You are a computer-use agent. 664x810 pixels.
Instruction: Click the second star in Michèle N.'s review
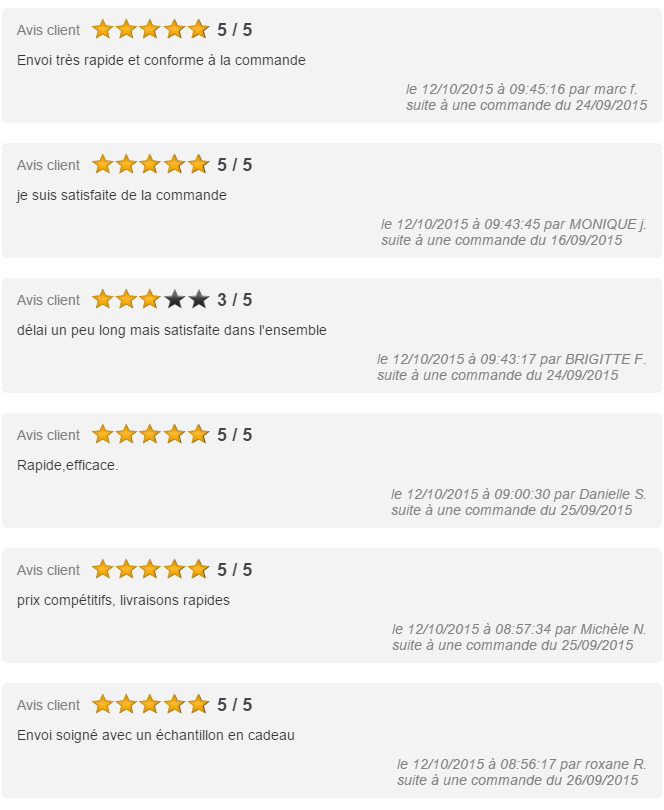[x=126, y=569]
